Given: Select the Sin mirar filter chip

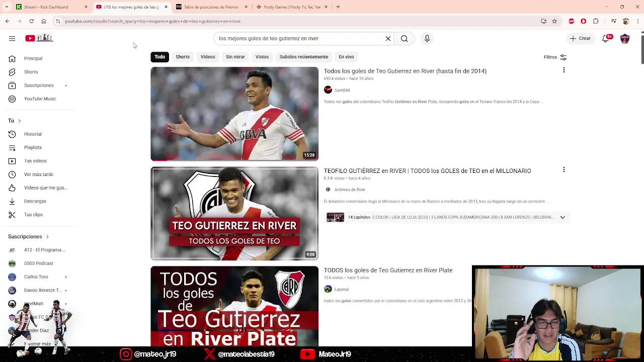Looking at the screenshot, I should (x=235, y=57).
